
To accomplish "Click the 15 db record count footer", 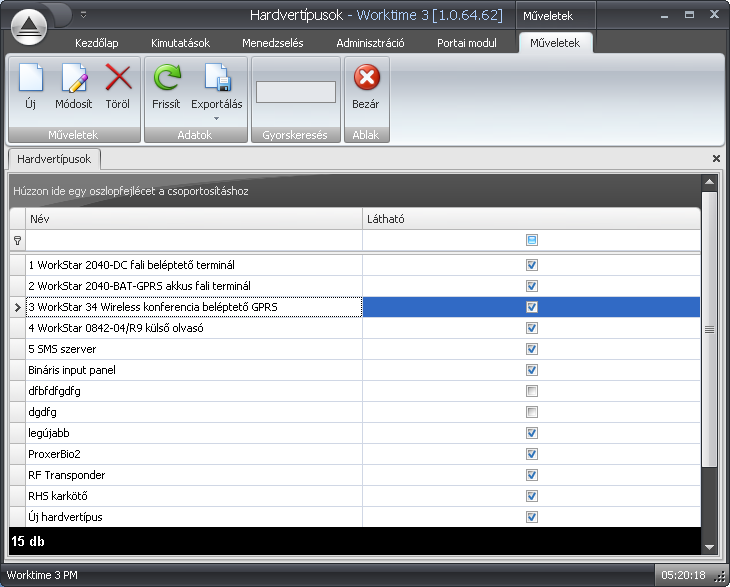I will pos(28,541).
